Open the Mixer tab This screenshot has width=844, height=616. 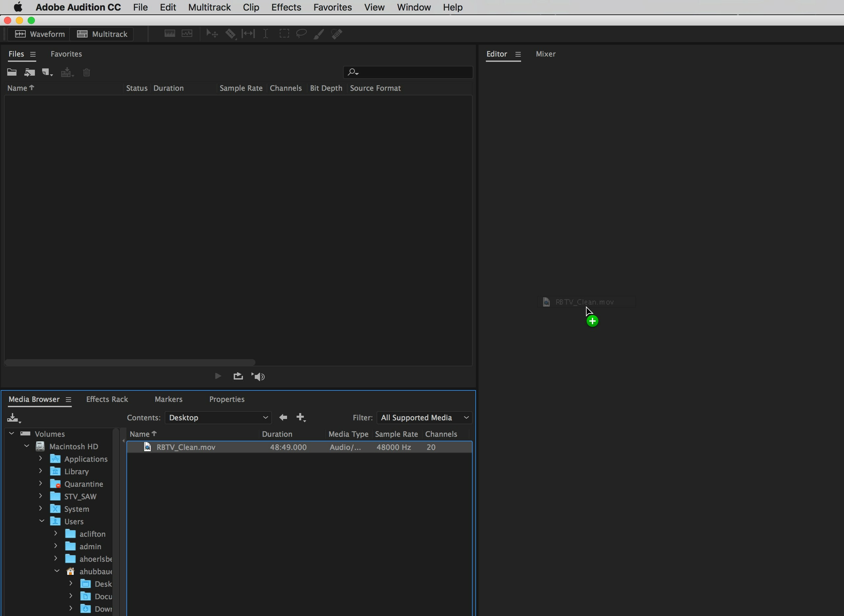point(545,54)
